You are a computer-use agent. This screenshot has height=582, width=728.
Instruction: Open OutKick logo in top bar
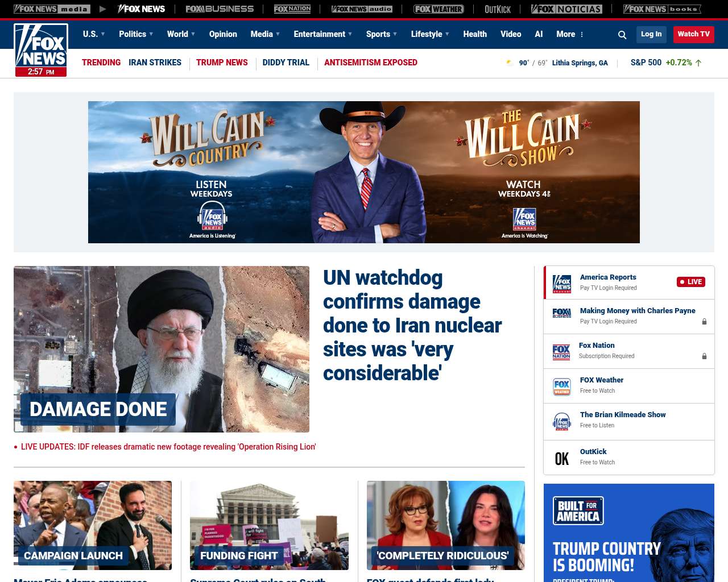pyautogui.click(x=498, y=9)
